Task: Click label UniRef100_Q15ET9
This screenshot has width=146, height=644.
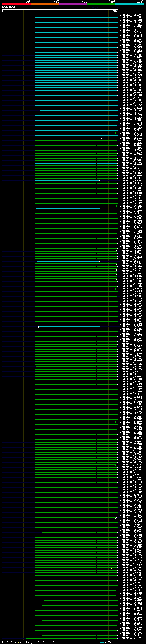Action: (131, 613)
